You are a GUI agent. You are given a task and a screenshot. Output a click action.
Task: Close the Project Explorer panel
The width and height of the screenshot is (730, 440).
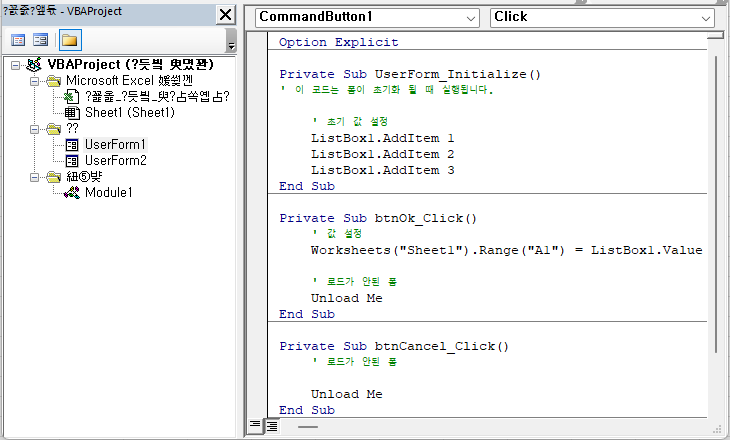pos(225,15)
